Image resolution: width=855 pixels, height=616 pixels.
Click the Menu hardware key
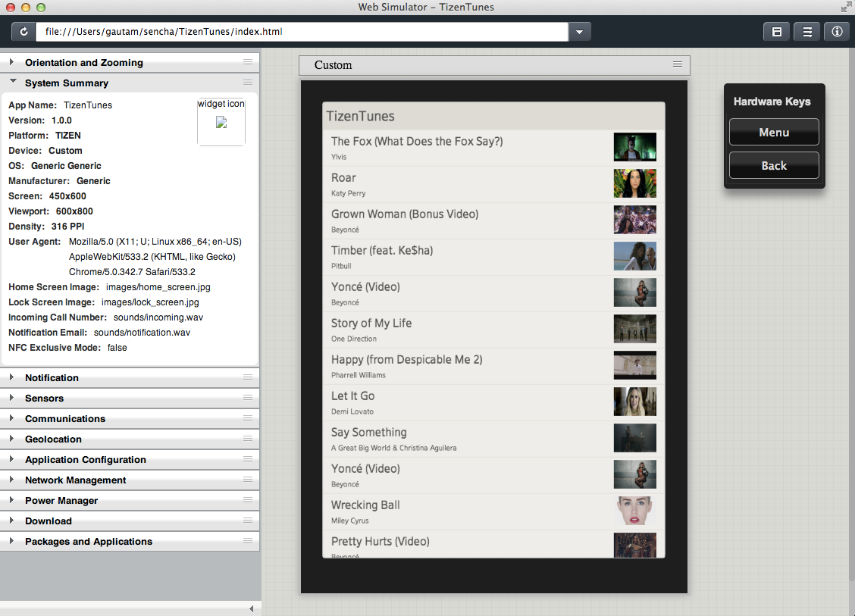click(774, 132)
